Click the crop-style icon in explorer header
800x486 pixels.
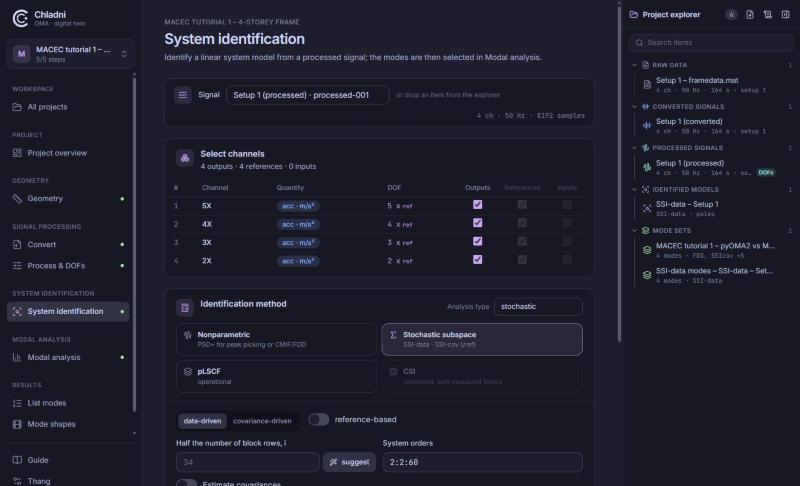coord(767,15)
